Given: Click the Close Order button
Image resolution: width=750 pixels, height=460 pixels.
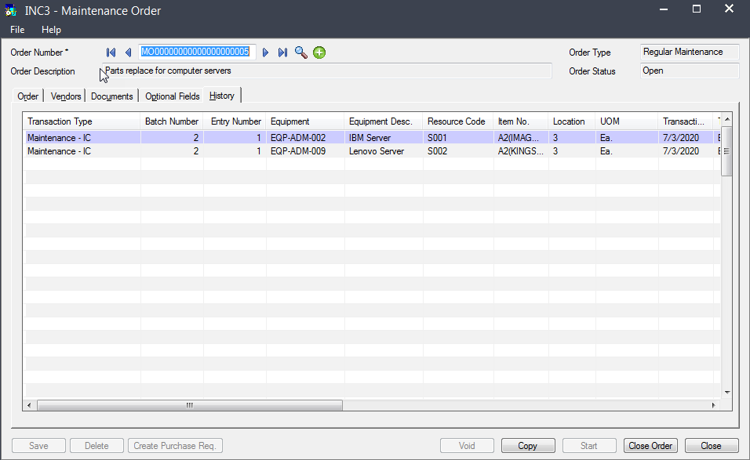Looking at the screenshot, I should click(651, 446).
